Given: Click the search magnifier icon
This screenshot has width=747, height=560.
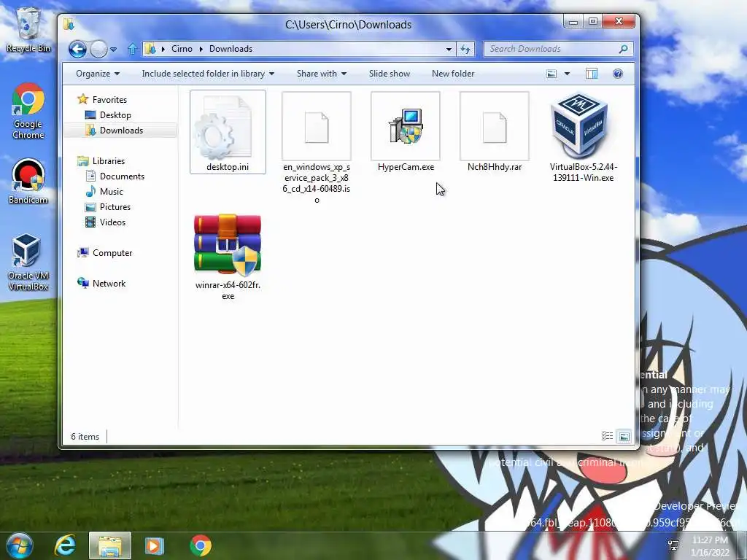Looking at the screenshot, I should click(x=623, y=49).
